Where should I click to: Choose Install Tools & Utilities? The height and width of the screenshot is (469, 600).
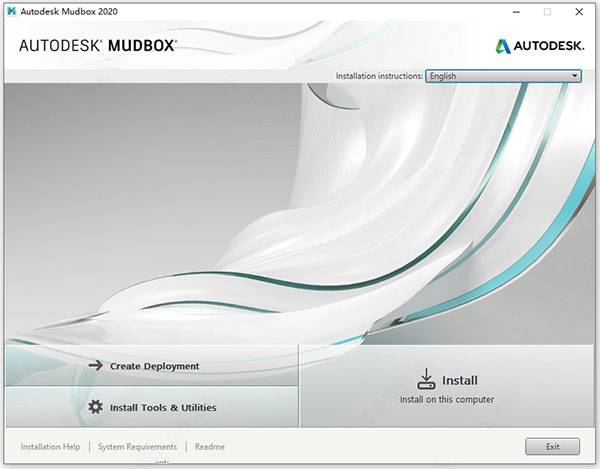[x=152, y=407]
